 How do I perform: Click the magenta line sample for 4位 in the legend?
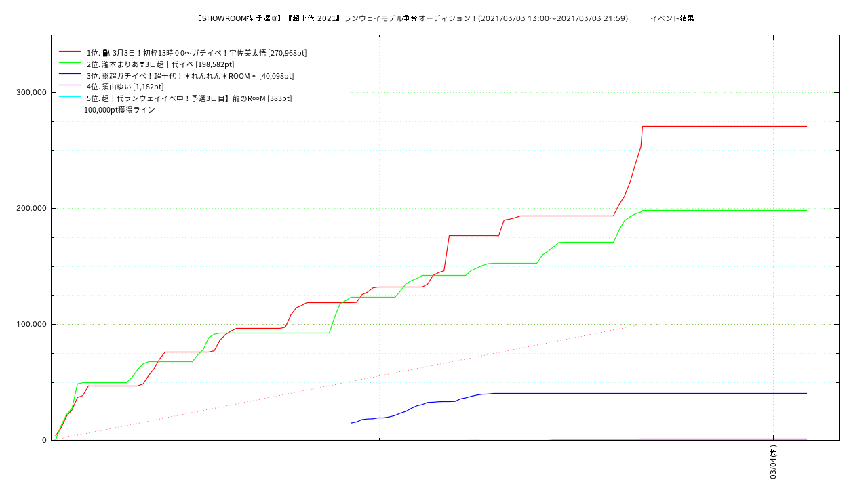coord(70,86)
